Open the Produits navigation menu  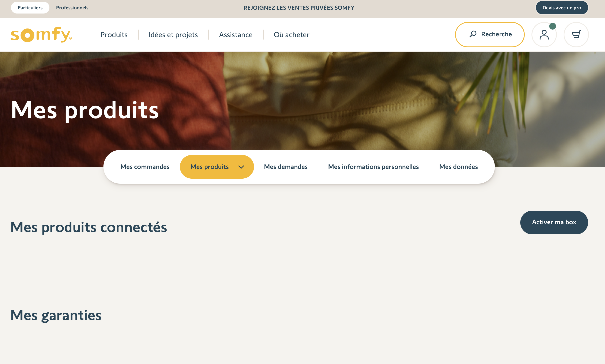[114, 35]
